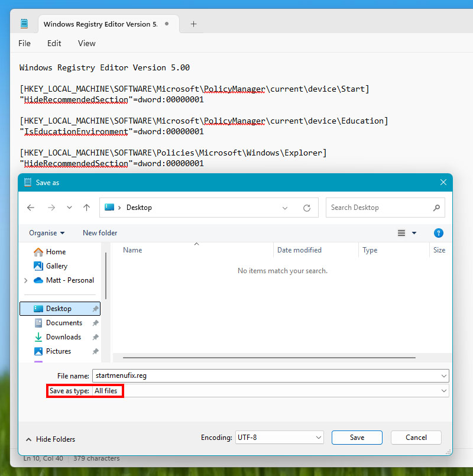The height and width of the screenshot is (476, 473).
Task: Go back using the Save as back arrow
Action: pos(31,208)
